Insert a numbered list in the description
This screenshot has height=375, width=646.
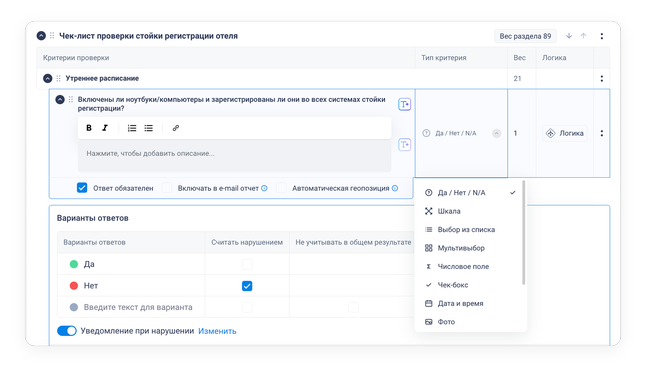coord(132,128)
